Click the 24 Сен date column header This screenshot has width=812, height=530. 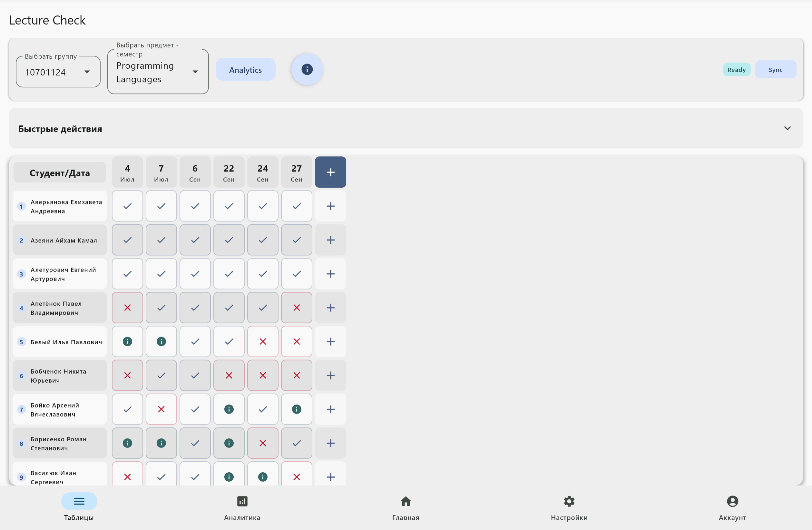pos(262,172)
